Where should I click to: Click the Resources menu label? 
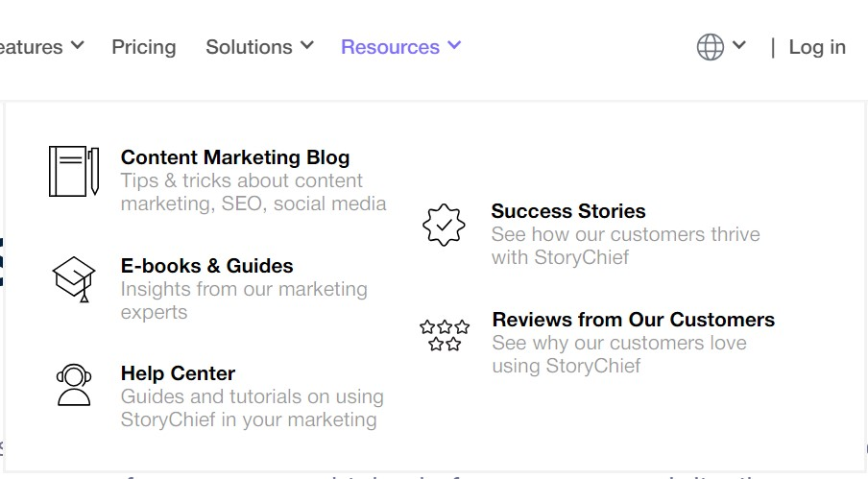click(x=390, y=46)
